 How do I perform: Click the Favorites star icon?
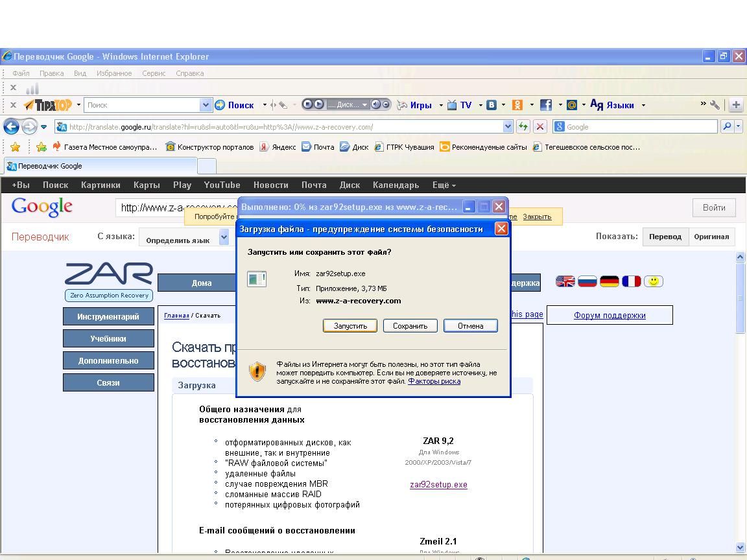tap(16, 146)
